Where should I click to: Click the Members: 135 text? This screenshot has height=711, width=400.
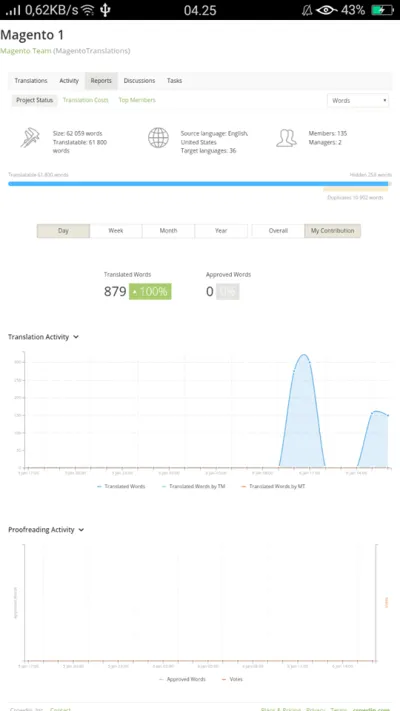coord(328,133)
